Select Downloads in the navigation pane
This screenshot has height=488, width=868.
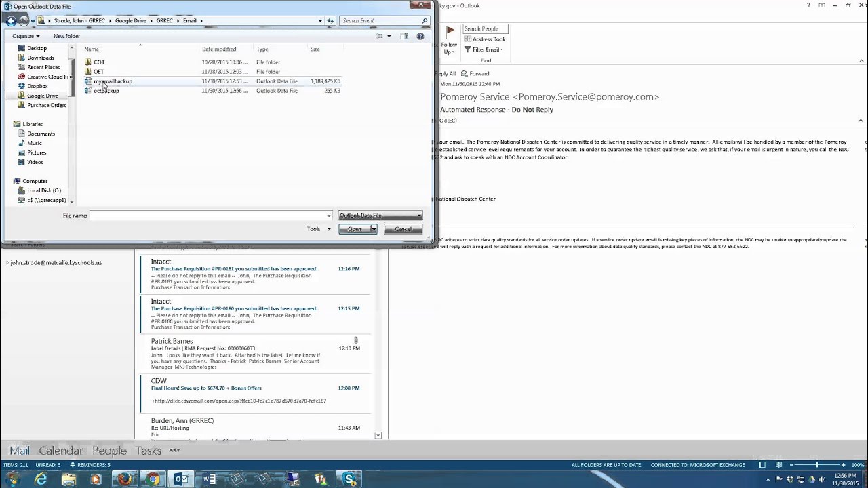(40, 58)
